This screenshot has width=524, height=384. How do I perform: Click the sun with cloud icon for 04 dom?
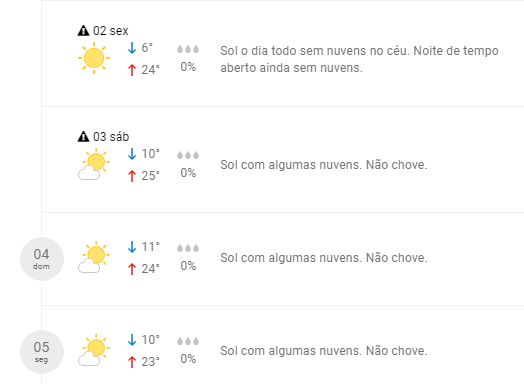94,257
